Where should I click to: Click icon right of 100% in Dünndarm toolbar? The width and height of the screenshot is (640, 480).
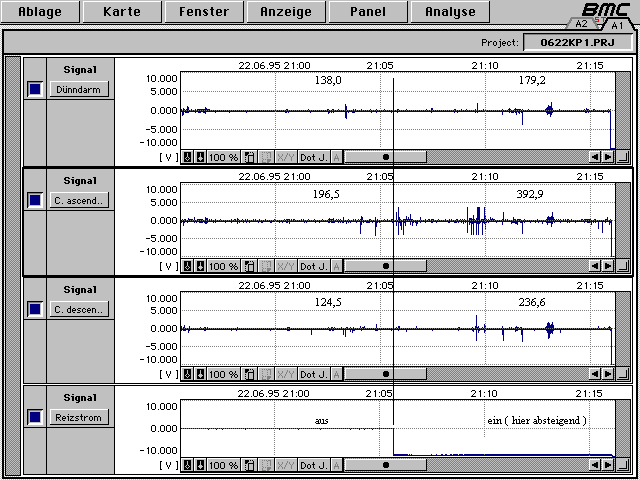(x=250, y=157)
